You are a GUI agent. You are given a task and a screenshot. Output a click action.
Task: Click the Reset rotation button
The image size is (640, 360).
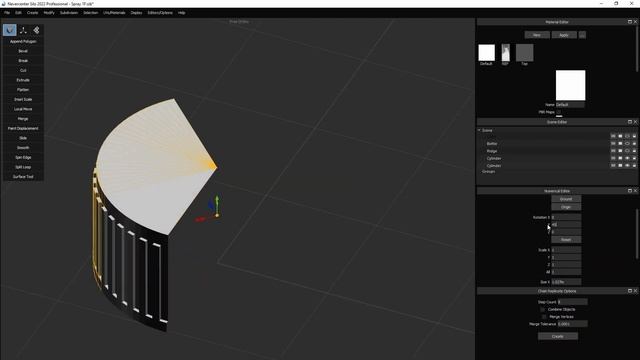566,240
